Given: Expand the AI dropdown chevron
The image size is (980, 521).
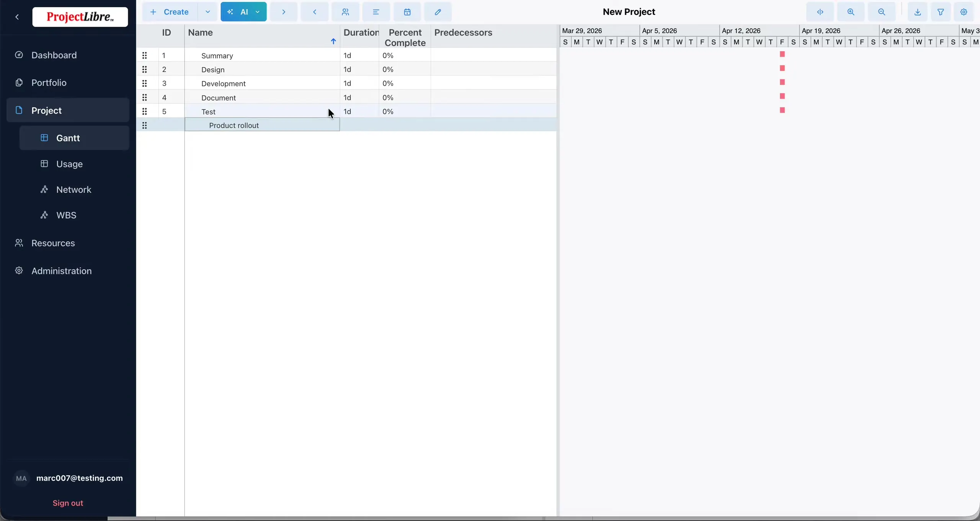Looking at the screenshot, I should pyautogui.click(x=258, y=12).
